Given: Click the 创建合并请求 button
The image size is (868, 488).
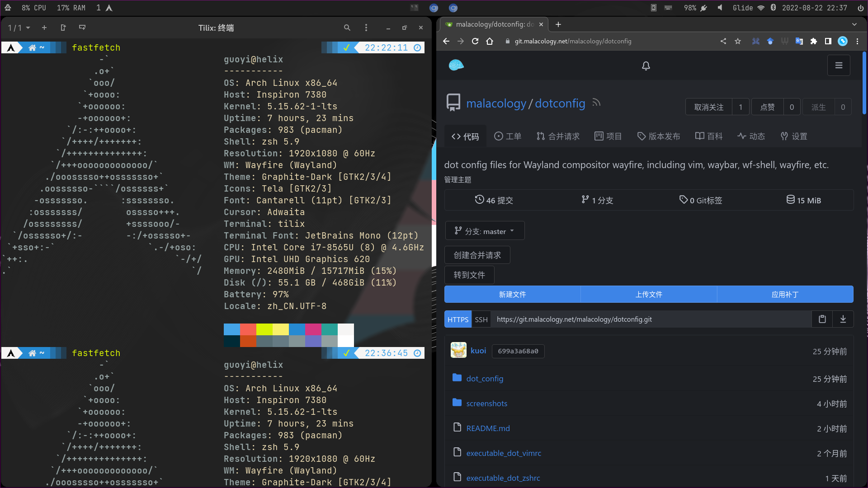Looking at the screenshot, I should coord(477,255).
